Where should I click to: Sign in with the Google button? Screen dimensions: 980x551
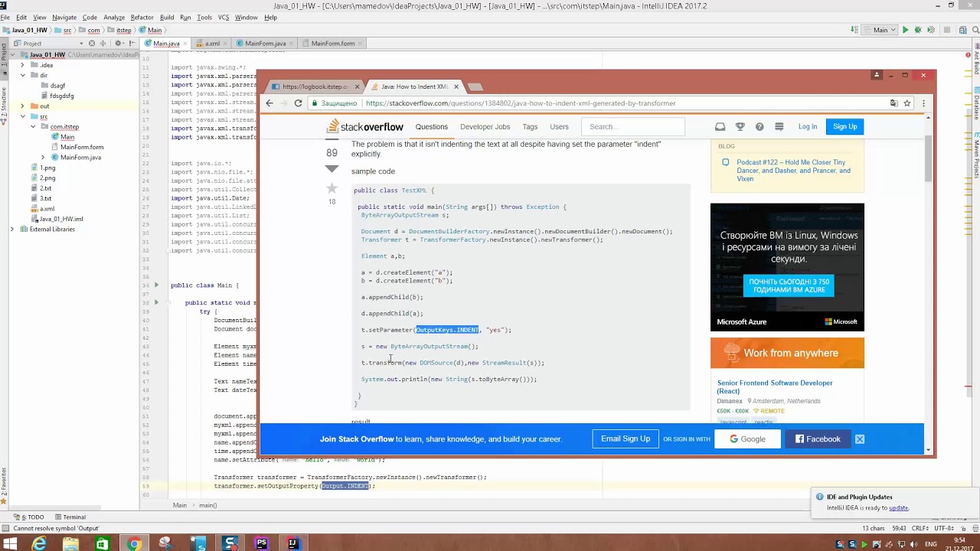click(x=747, y=439)
